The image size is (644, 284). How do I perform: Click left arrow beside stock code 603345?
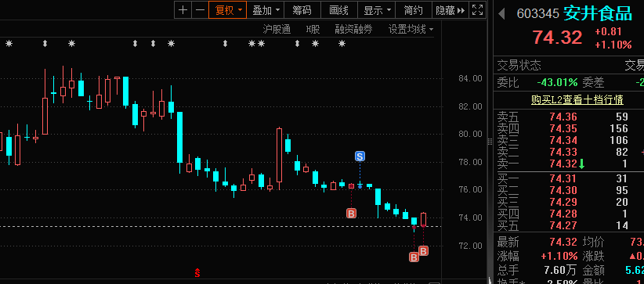(x=501, y=14)
